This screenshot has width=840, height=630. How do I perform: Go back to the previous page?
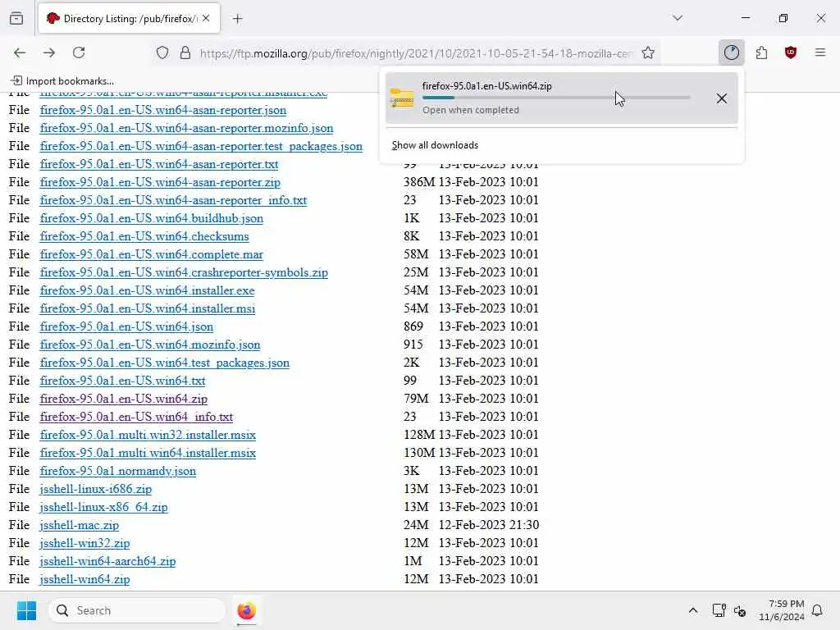[20, 52]
